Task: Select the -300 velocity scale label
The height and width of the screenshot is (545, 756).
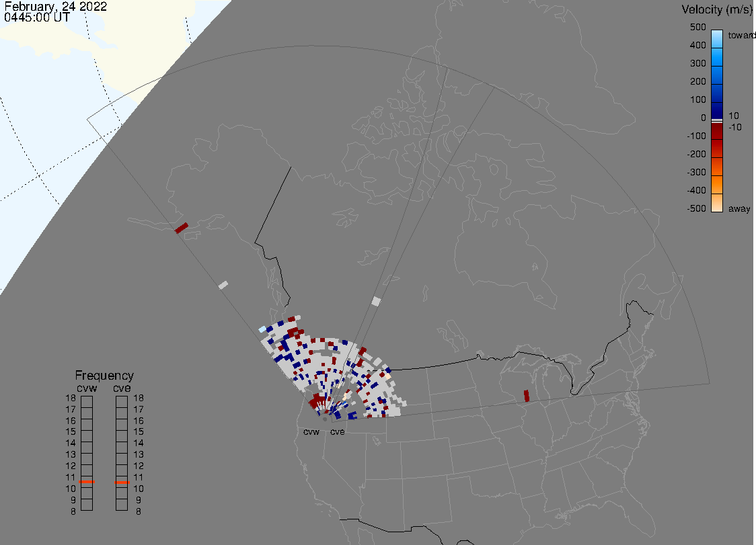Action: pos(696,173)
